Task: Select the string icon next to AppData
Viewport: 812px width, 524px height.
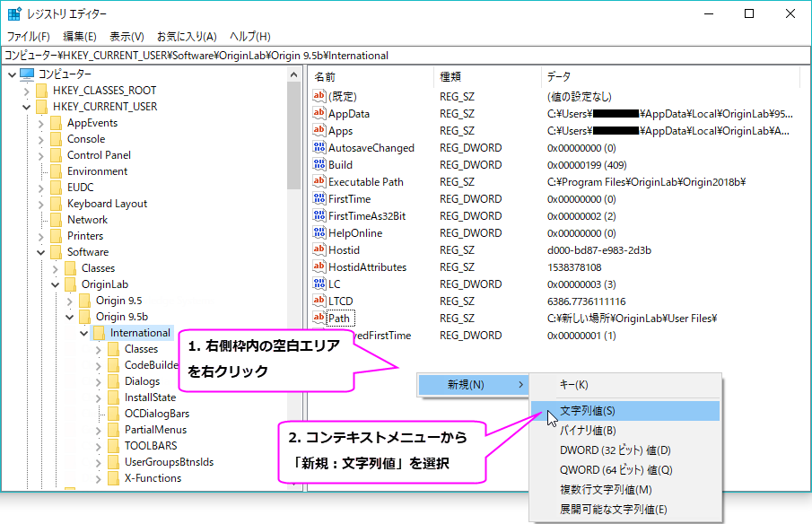Action: [x=319, y=113]
